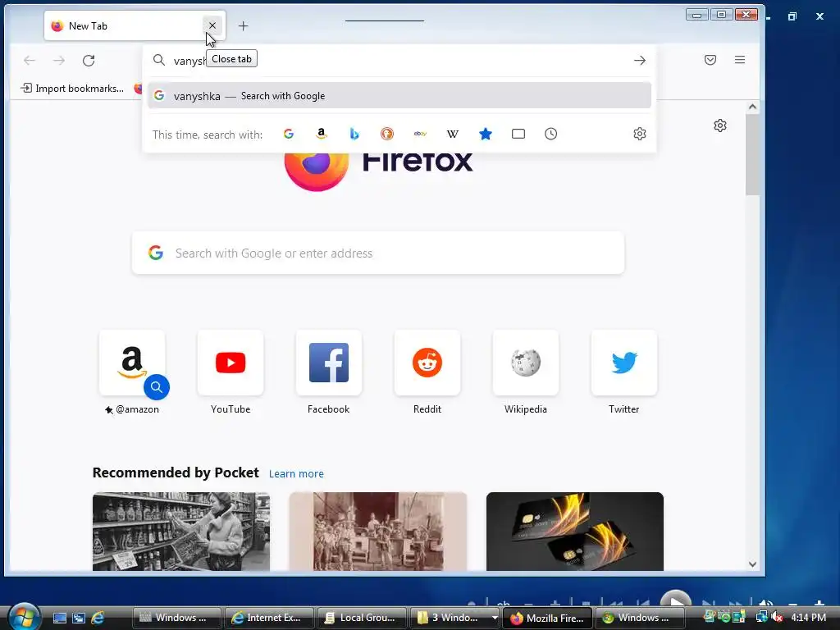
Task: Launch Internet Explorer from quick launch
Action: pos(98,618)
